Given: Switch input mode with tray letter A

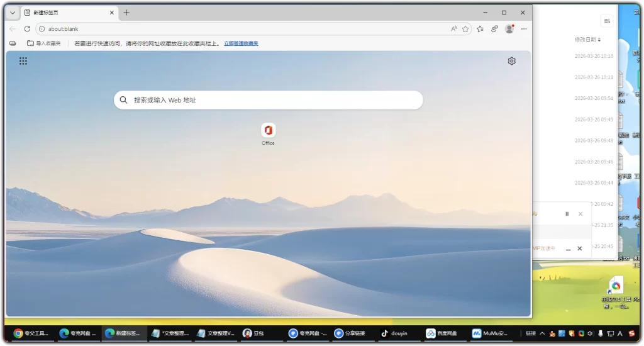Looking at the screenshot, I should tap(619, 333).
